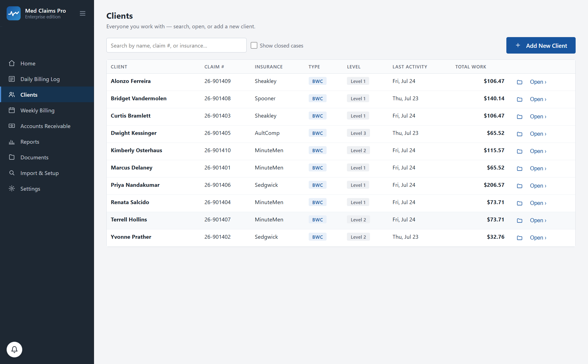Screen dimensions: 588x364
Task: Click LEVEL column header
Action: pyautogui.click(x=354, y=67)
